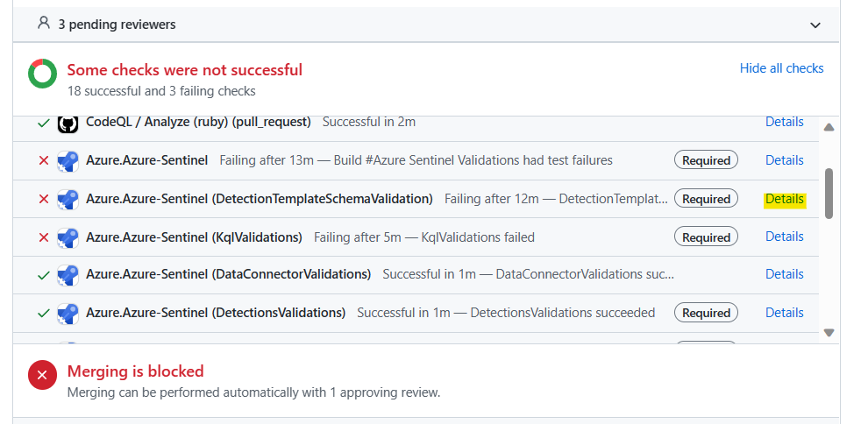Image resolution: width=868 pixels, height=424 pixels.
Task: Click Azure Pipelines icon for KqlValidations check
Action: click(68, 237)
